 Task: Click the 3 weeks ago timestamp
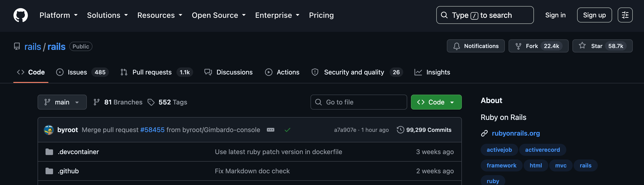pyautogui.click(x=435, y=152)
